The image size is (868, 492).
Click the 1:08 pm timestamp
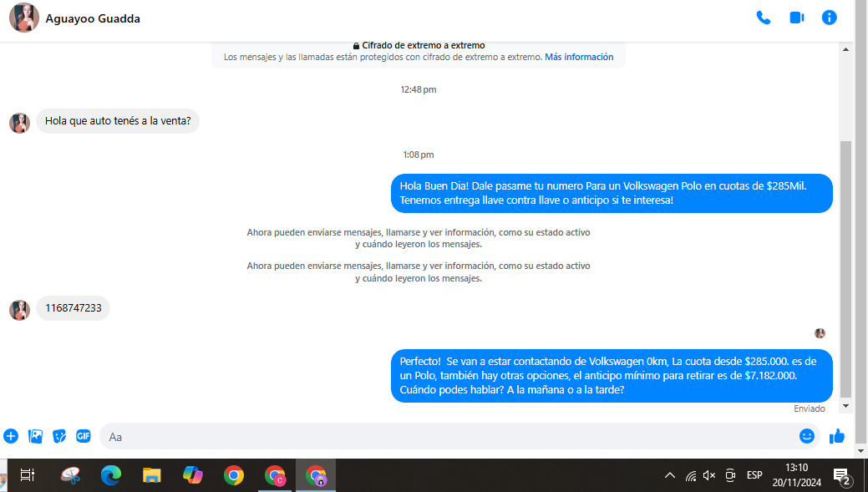click(419, 155)
